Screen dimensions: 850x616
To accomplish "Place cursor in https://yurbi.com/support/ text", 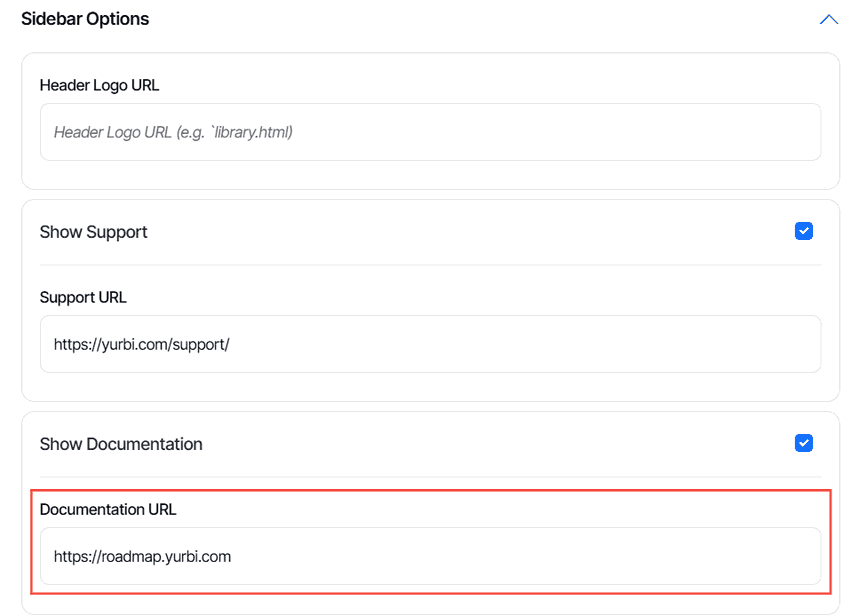I will [141, 344].
